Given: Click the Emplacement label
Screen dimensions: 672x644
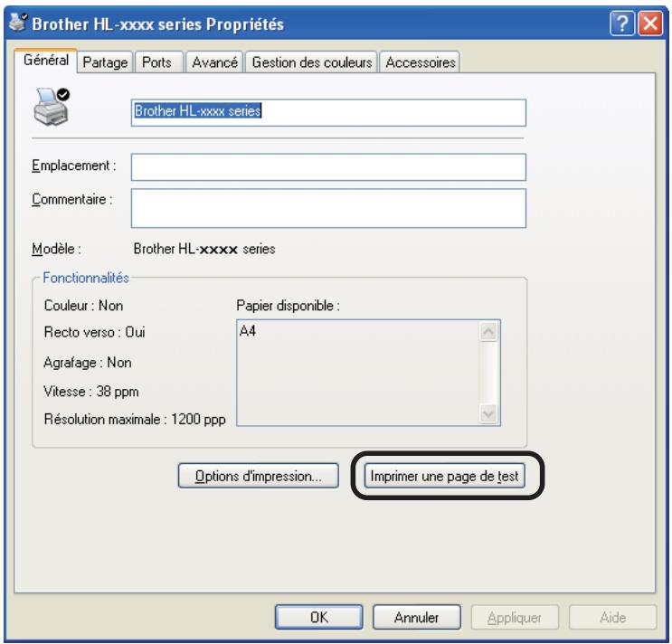Looking at the screenshot, I should [74, 166].
